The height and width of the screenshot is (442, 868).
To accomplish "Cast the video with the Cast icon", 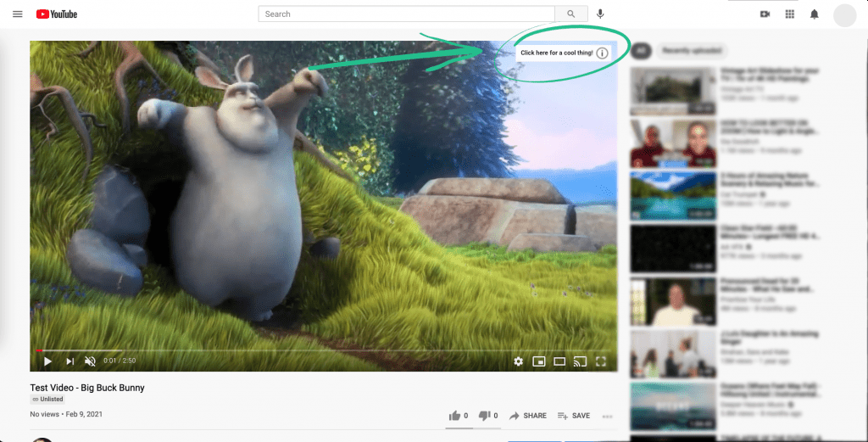I will (580, 361).
